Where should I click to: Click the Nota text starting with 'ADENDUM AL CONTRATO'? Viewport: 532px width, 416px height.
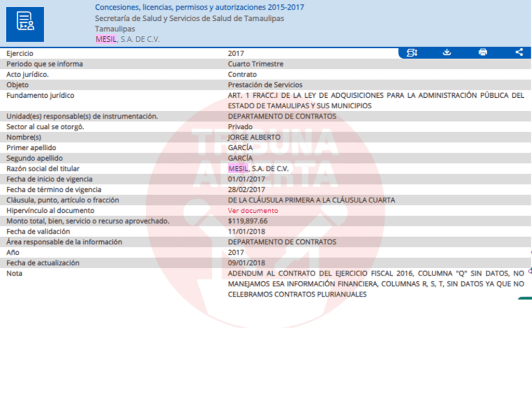point(376,273)
